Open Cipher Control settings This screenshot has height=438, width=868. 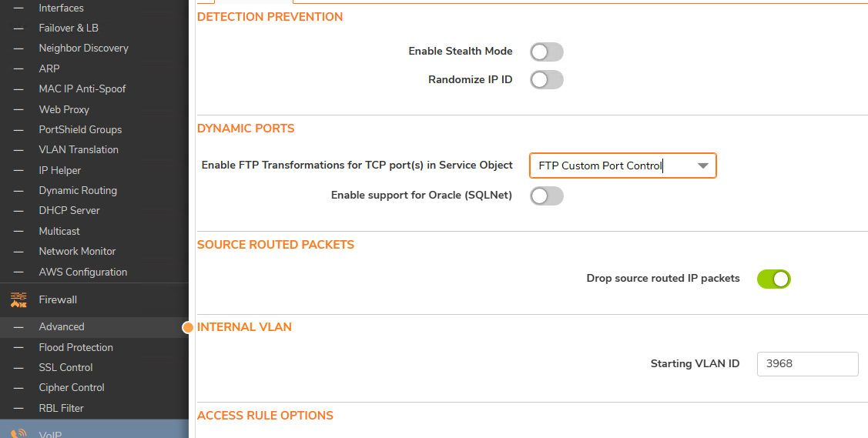pos(72,388)
